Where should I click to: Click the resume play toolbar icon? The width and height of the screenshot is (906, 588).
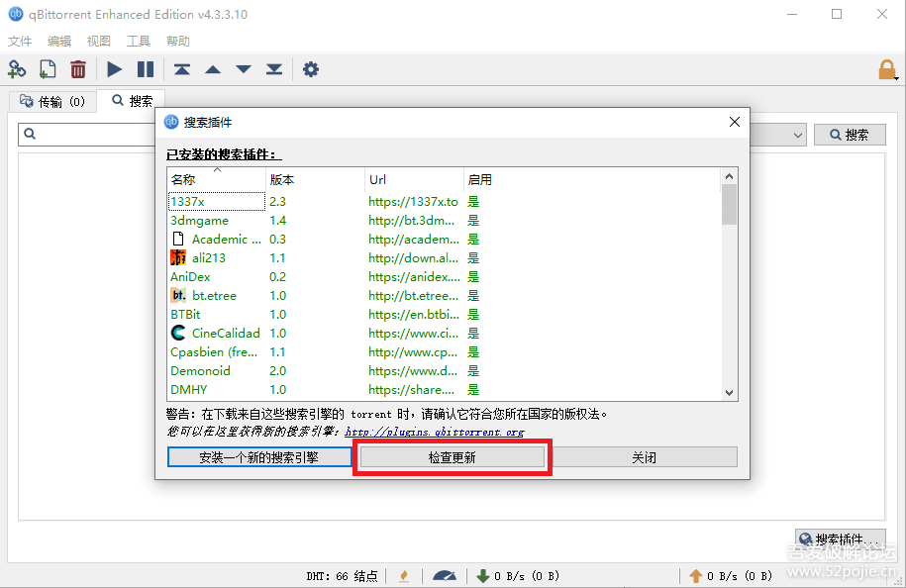click(x=115, y=70)
